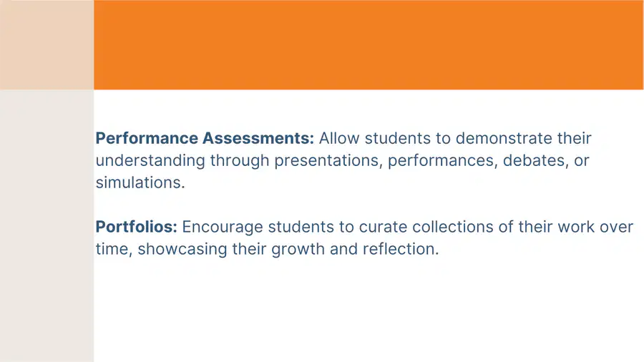Screen dimensions: 644x362
Task: Click the word 'simulations.' ending first paragraph
Action: click(140, 182)
